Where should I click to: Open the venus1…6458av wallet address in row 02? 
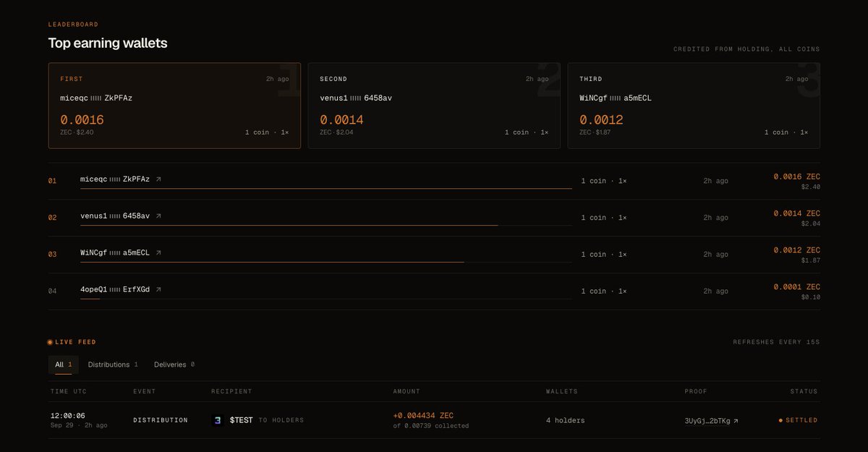[115, 216]
